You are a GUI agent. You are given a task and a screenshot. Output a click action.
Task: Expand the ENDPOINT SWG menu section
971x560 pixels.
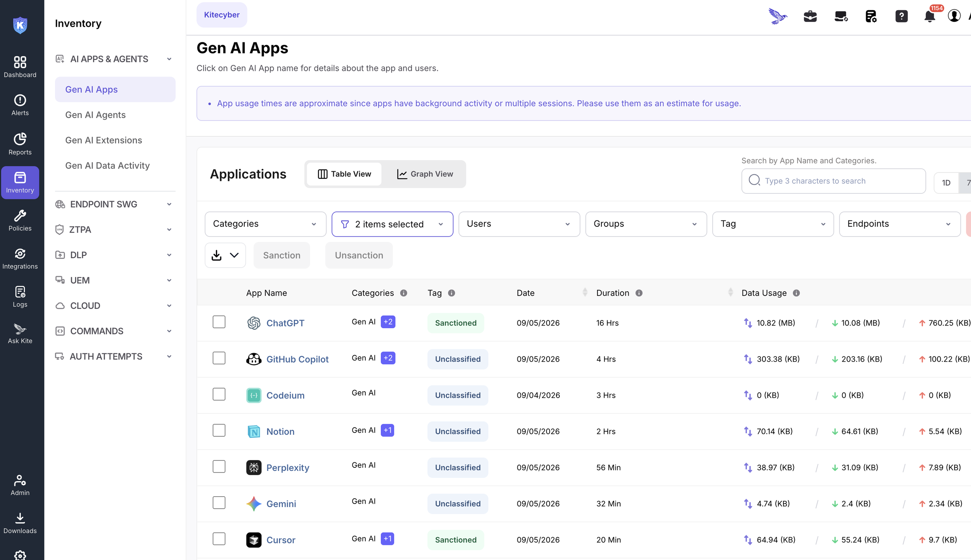114,204
